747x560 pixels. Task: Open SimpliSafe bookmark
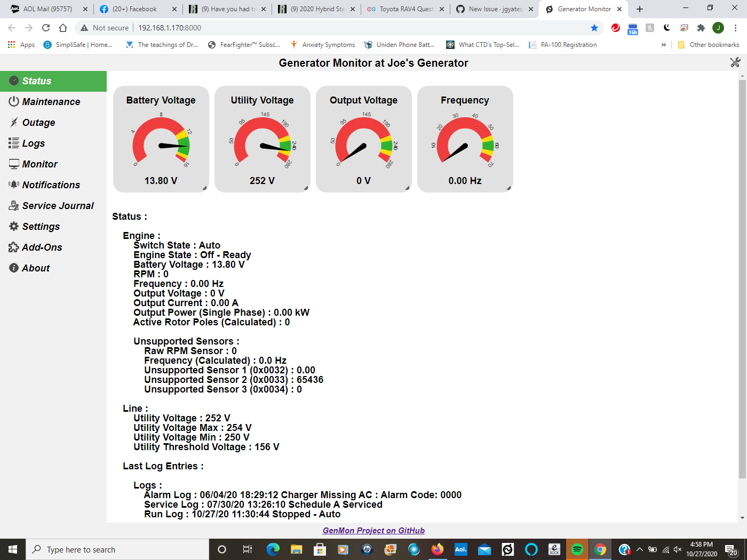coord(78,45)
